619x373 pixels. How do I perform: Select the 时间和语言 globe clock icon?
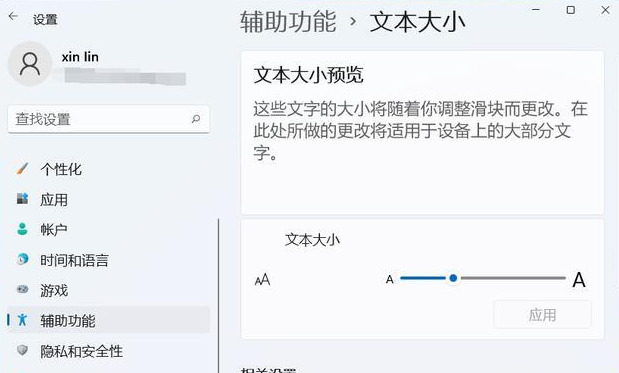[23, 259]
